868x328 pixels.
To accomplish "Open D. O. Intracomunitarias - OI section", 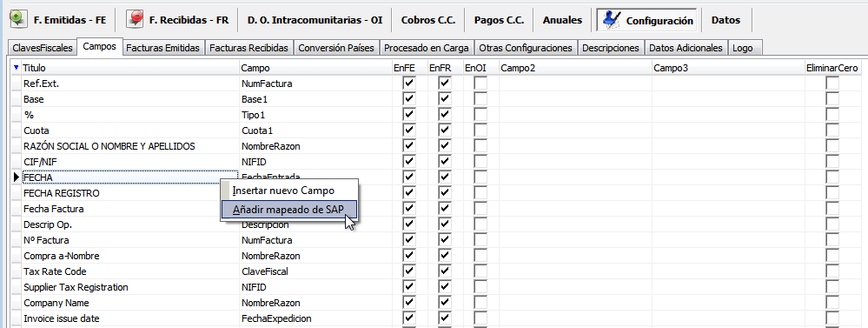I will [315, 20].
